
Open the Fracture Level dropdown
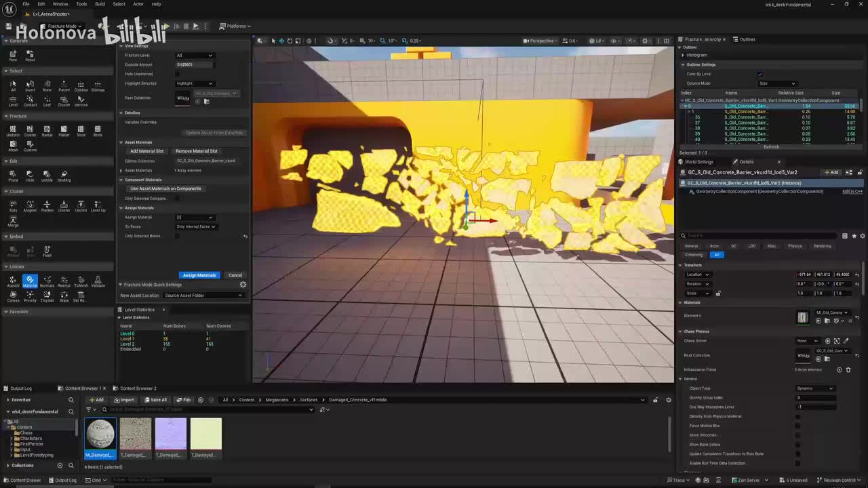[x=195, y=55]
